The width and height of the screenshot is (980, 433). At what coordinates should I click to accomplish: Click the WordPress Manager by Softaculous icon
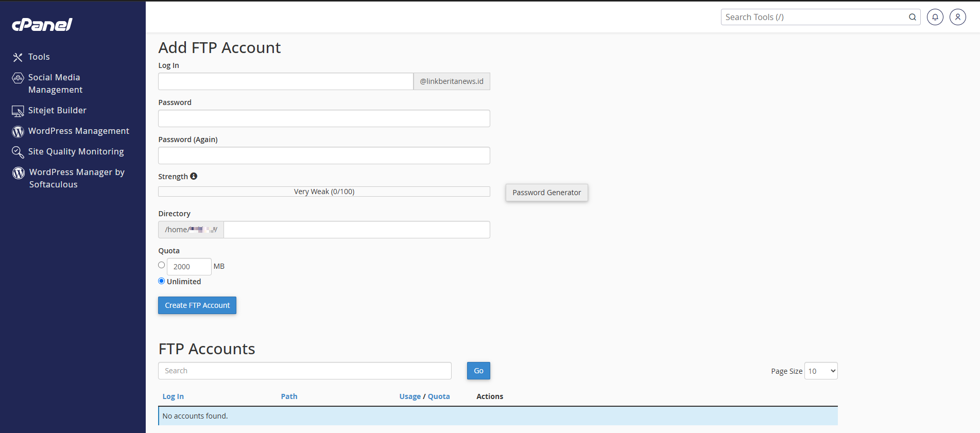(x=19, y=172)
